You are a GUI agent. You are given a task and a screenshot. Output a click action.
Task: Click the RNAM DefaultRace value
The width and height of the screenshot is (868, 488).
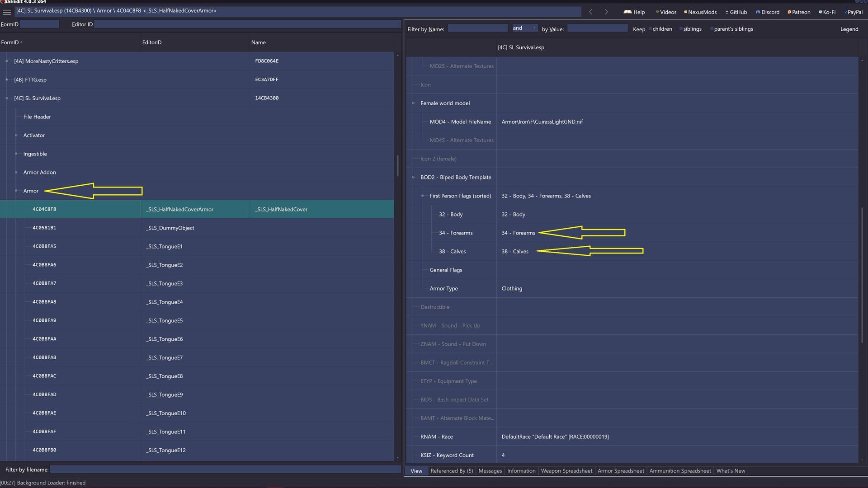[555, 436]
